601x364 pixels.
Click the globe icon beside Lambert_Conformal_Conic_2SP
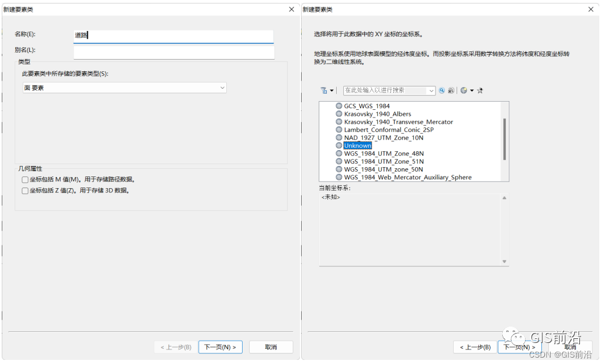(339, 130)
